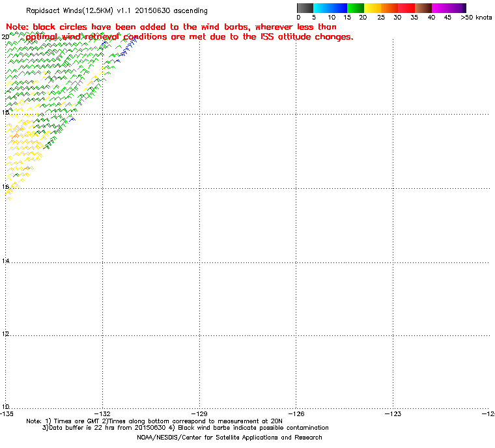Click the longitude label '-126'

coord(296,413)
